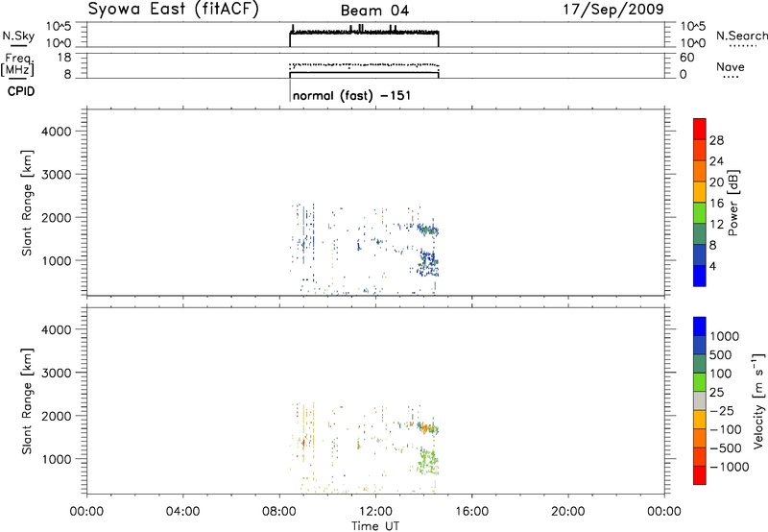This screenshot has height=532, width=768.
Task: Click the velocity swatch between -100 and -500
Action: 700,438
